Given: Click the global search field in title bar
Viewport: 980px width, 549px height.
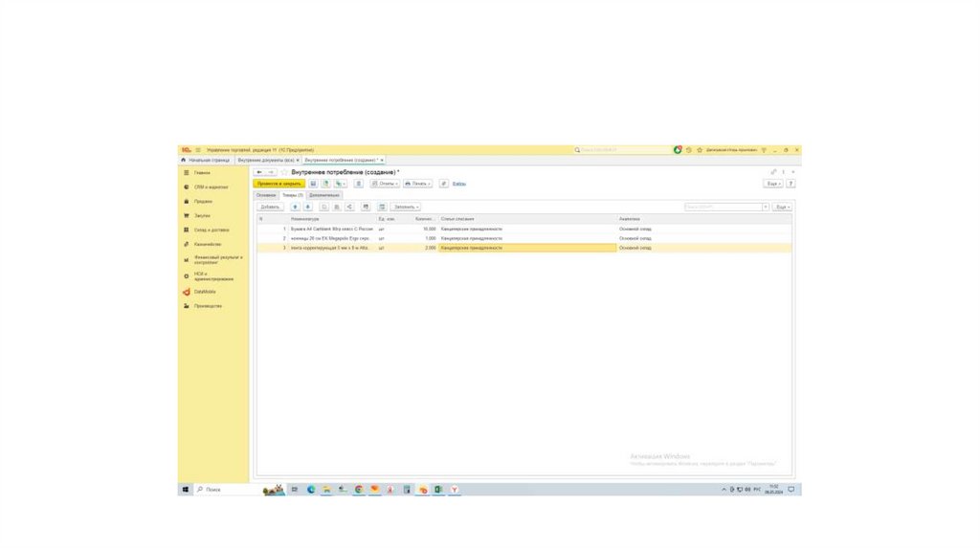Looking at the screenshot, I should coord(622,150).
